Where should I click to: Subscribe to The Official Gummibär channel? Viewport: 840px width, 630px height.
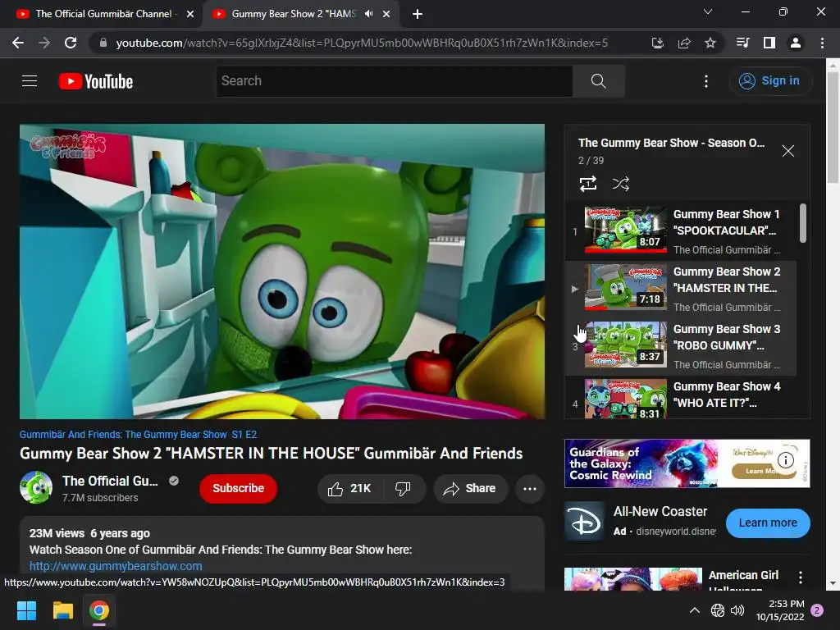tap(239, 489)
